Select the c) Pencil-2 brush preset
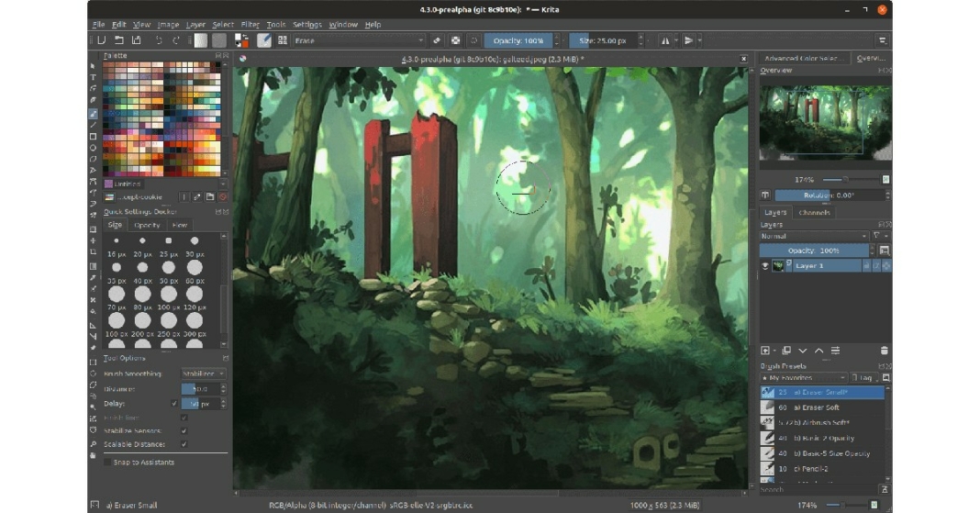Viewport: 980px width, 513px height. (822, 469)
